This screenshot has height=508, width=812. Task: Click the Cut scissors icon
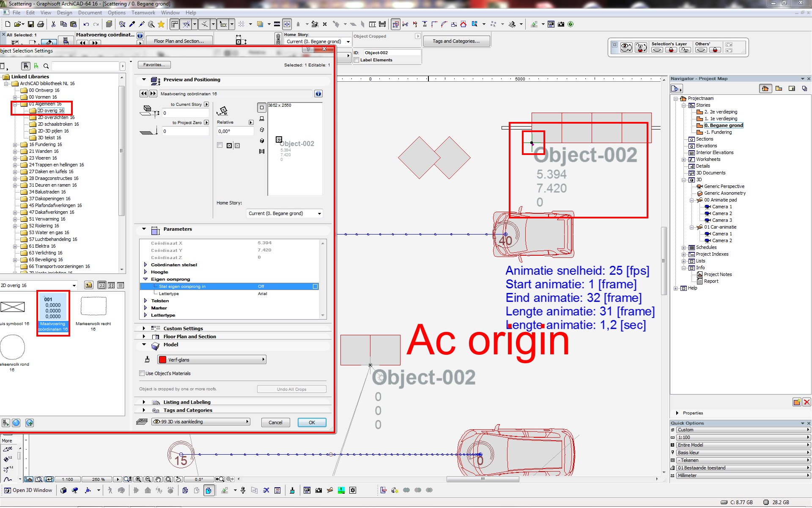[x=54, y=24]
